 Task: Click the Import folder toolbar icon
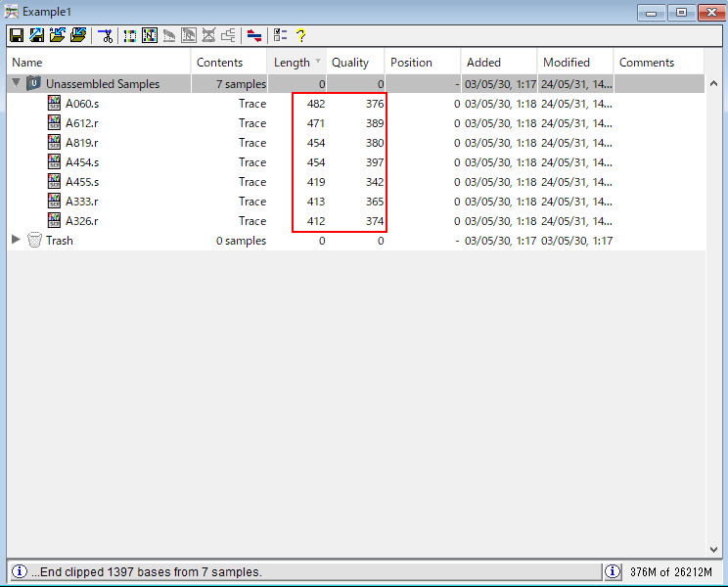pyautogui.click(x=78, y=36)
